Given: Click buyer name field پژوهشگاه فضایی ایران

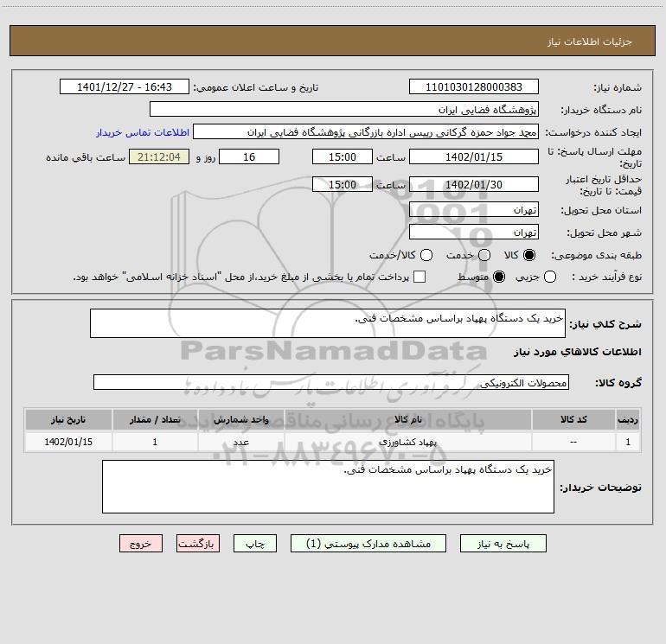Looking at the screenshot, I should tap(344, 109).
